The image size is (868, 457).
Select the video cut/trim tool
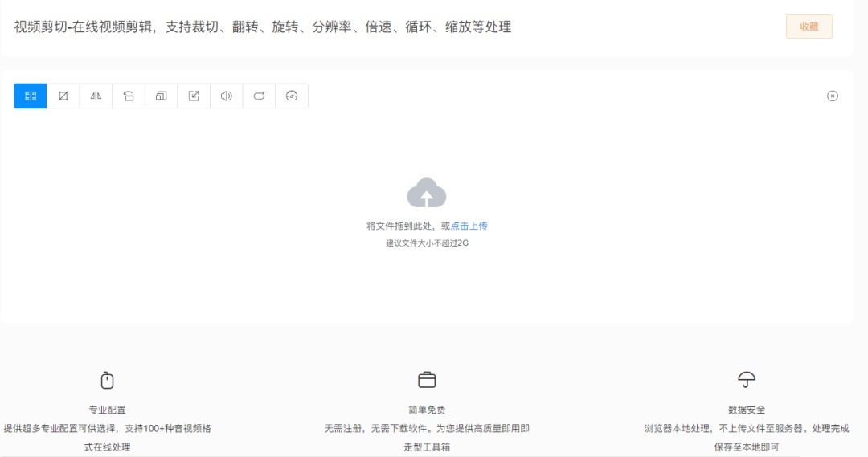[x=31, y=96]
